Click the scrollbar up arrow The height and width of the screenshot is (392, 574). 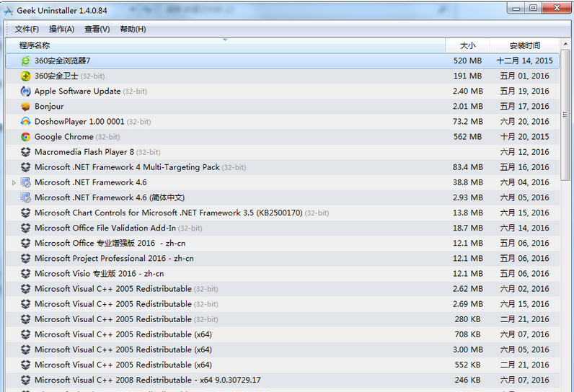(x=565, y=44)
